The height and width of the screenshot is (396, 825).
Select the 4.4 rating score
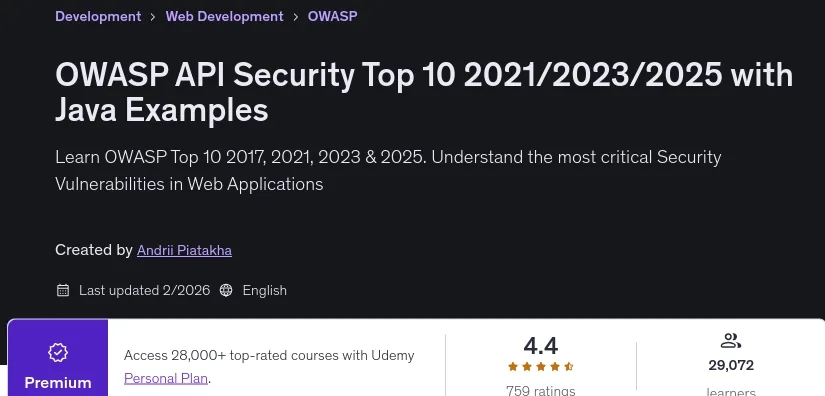tap(540, 346)
